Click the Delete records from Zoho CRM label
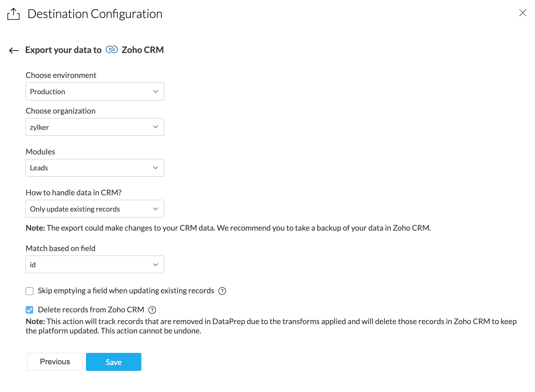The width and height of the screenshot is (535, 392). pos(91,310)
